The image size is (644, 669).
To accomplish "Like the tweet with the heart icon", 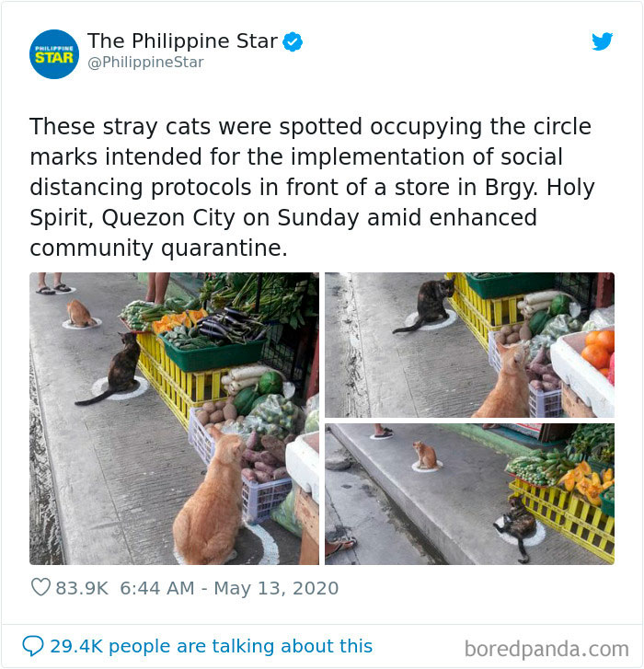I will click(41, 587).
